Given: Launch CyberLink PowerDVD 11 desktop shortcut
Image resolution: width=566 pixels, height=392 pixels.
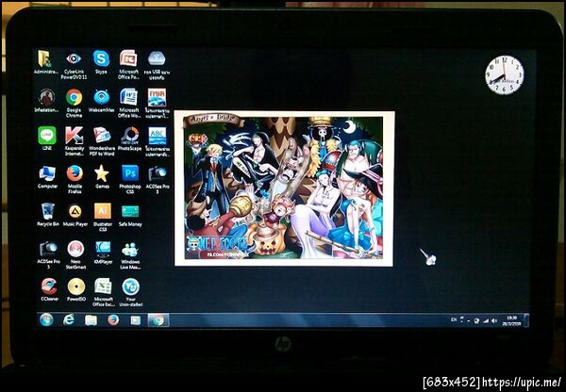Looking at the screenshot, I should [x=74, y=65].
